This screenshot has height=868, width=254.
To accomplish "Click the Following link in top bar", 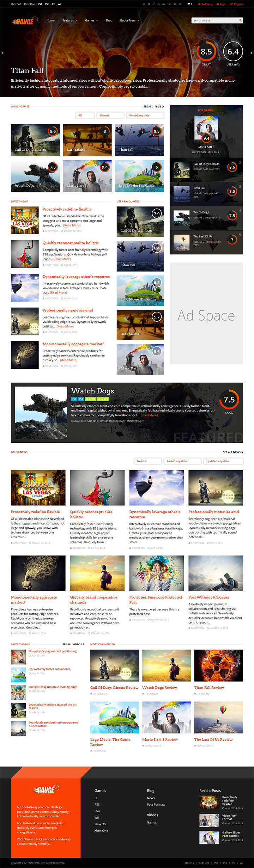I will click(x=205, y=4).
